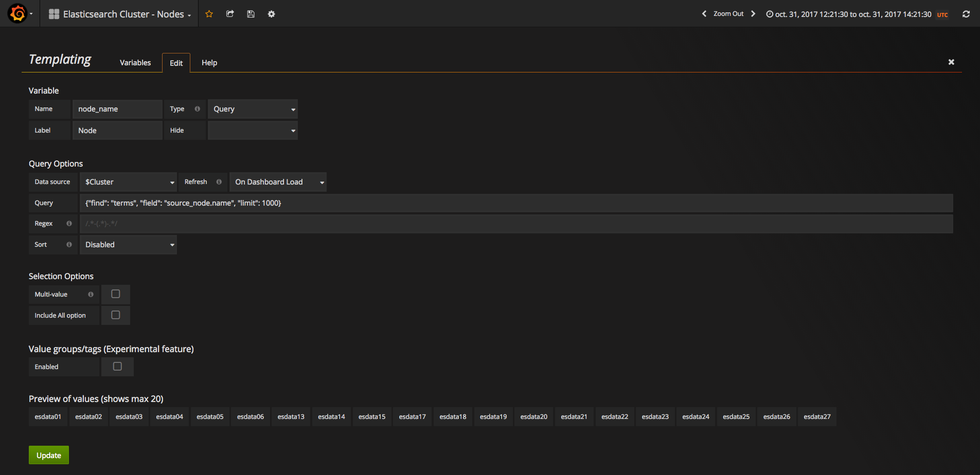
Task: Enable Value groups/tags checkbox
Action: coord(117,367)
